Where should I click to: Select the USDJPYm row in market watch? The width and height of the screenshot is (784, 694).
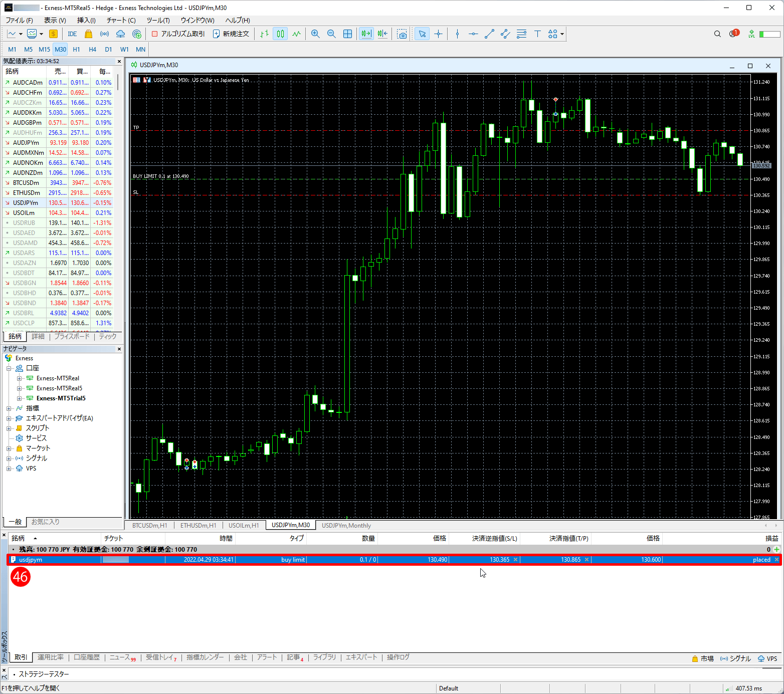(x=25, y=203)
